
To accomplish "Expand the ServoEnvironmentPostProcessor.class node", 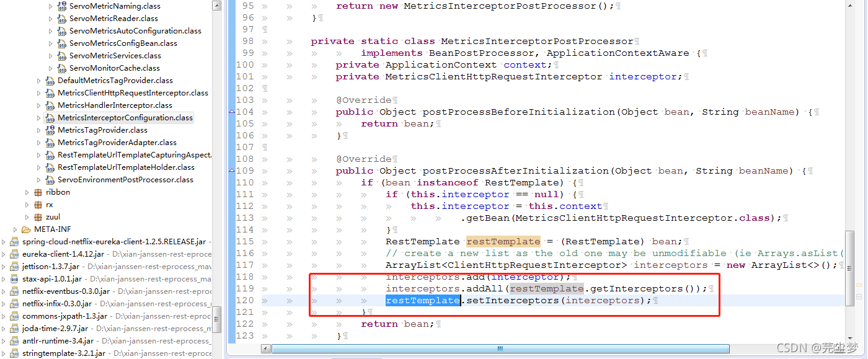I will click(x=39, y=180).
